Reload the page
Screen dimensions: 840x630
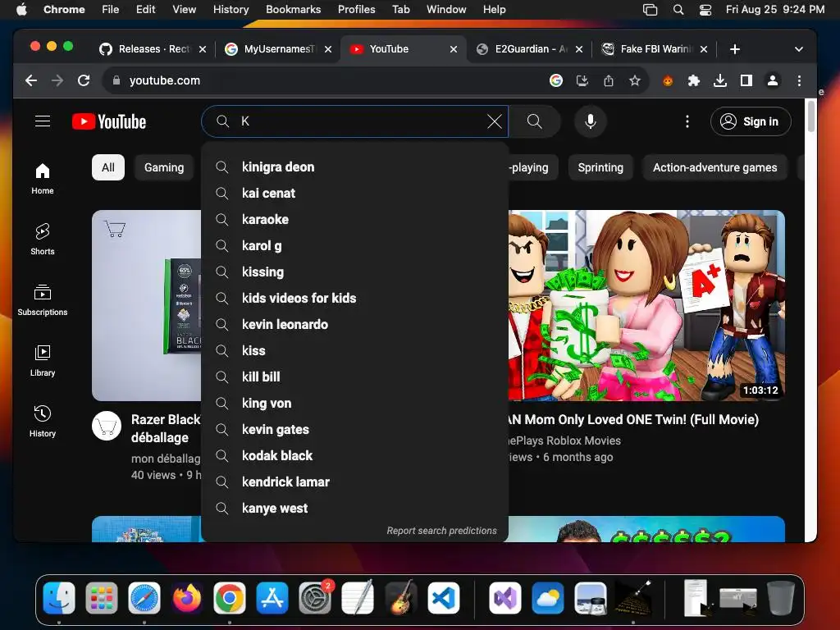tap(84, 80)
